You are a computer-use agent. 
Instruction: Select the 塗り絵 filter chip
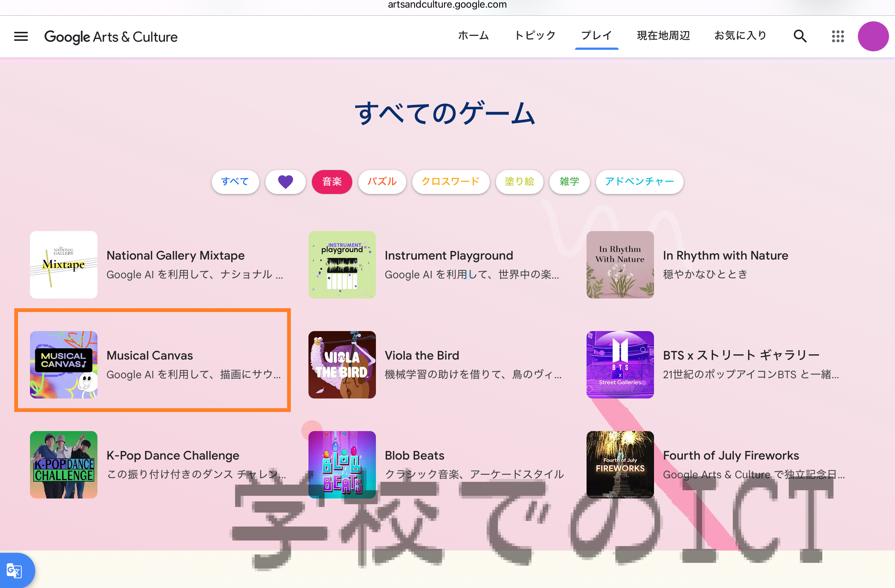click(519, 182)
